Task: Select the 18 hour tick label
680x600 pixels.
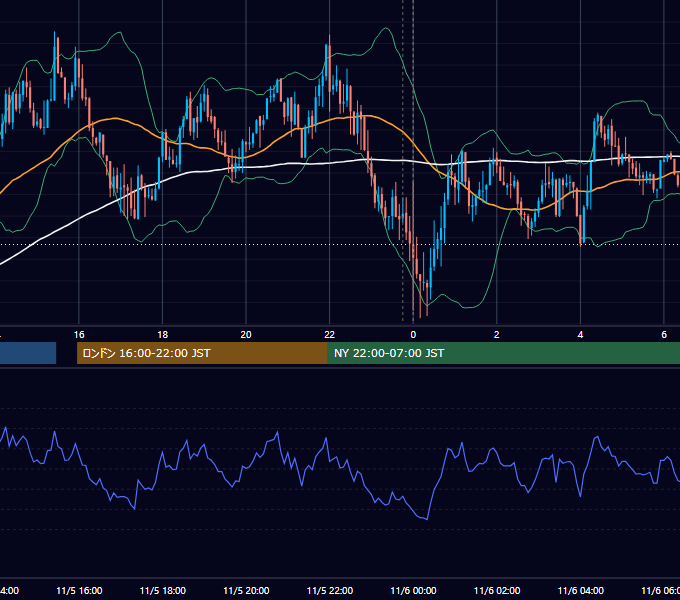Action: [x=162, y=334]
